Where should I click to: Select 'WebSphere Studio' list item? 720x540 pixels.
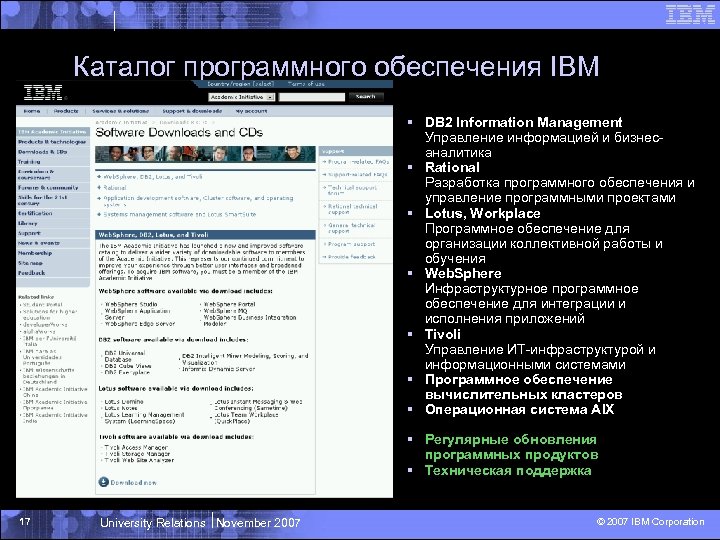point(131,304)
